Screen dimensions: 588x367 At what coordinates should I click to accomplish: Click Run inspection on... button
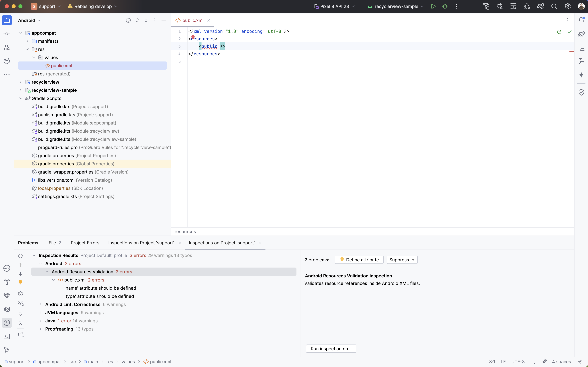click(x=331, y=349)
